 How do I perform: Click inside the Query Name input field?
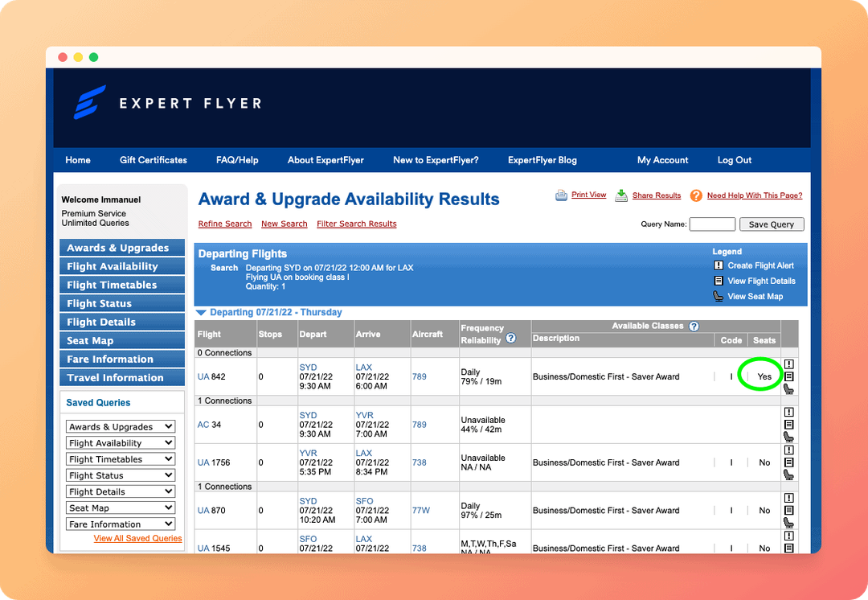point(711,224)
